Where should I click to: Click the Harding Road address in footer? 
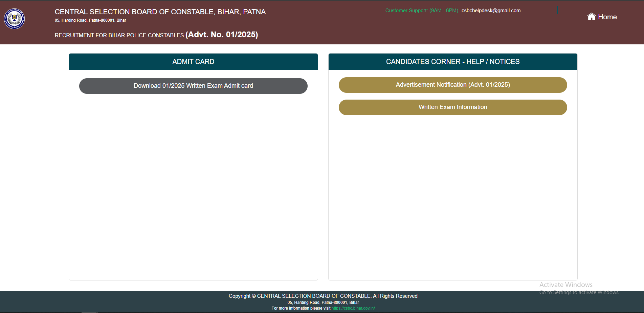pos(323,302)
